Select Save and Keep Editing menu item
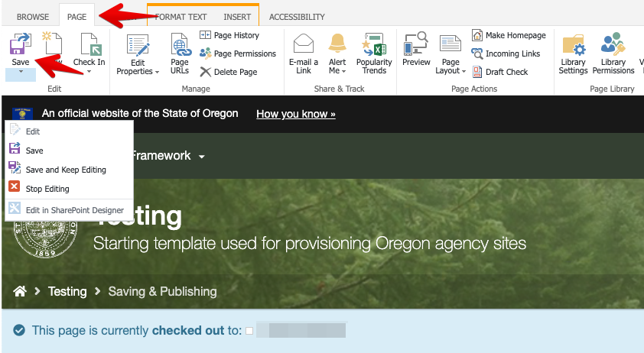Viewport: 644px width, 353px height. (69, 170)
